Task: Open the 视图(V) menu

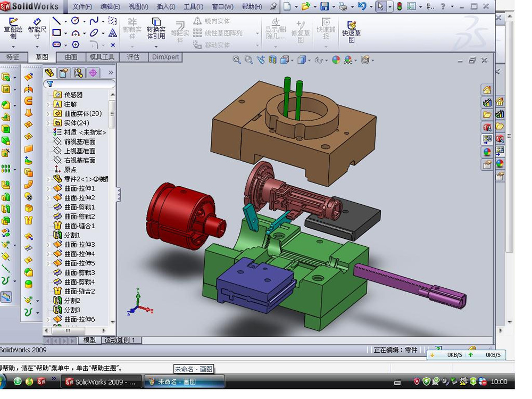Action: 138,6
